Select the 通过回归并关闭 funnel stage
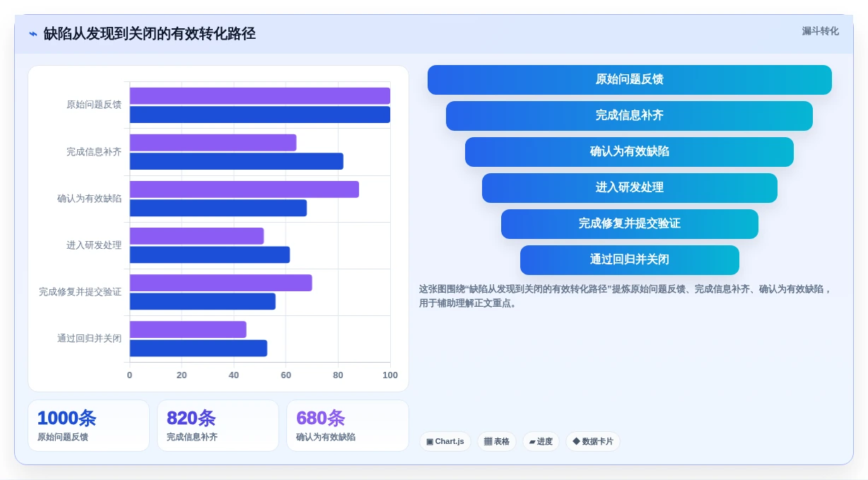Image resolution: width=868 pixels, height=480 pixels. coord(629,260)
